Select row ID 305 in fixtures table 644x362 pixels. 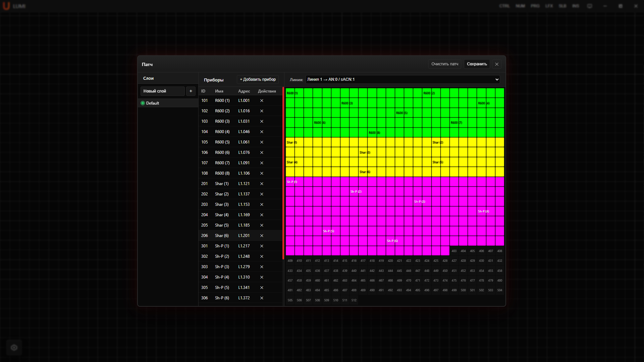pos(240,288)
